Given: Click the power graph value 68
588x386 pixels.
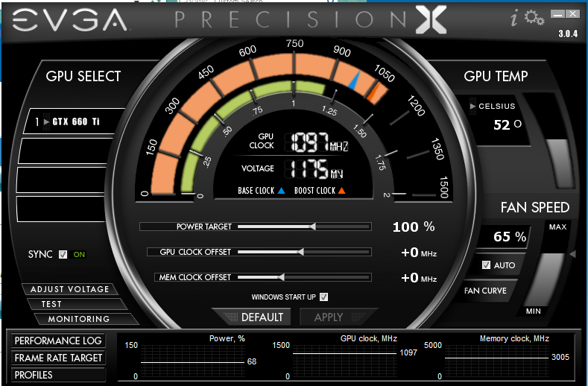Looking at the screenshot, I should point(252,361).
